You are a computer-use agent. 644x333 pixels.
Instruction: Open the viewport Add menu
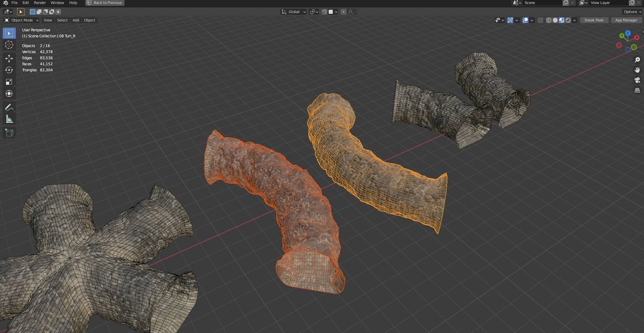[76, 20]
